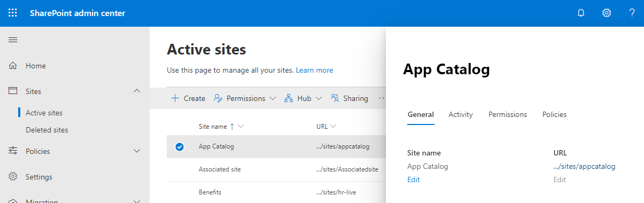Click the .../sites/appcatalog URL cell in list
The image size is (644, 203).
click(343, 146)
